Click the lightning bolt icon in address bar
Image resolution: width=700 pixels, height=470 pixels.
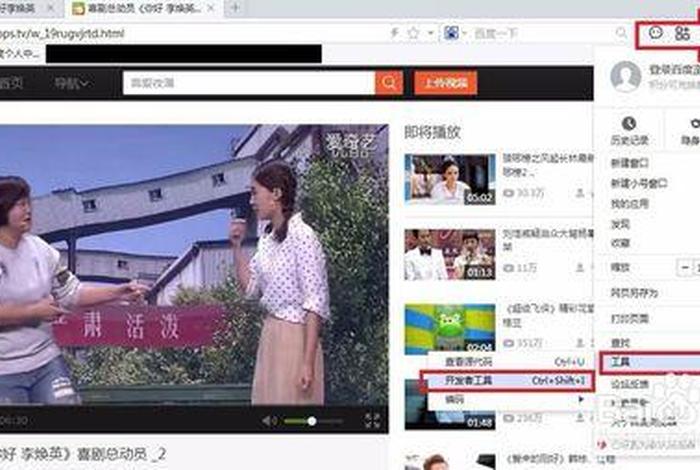pyautogui.click(x=395, y=33)
